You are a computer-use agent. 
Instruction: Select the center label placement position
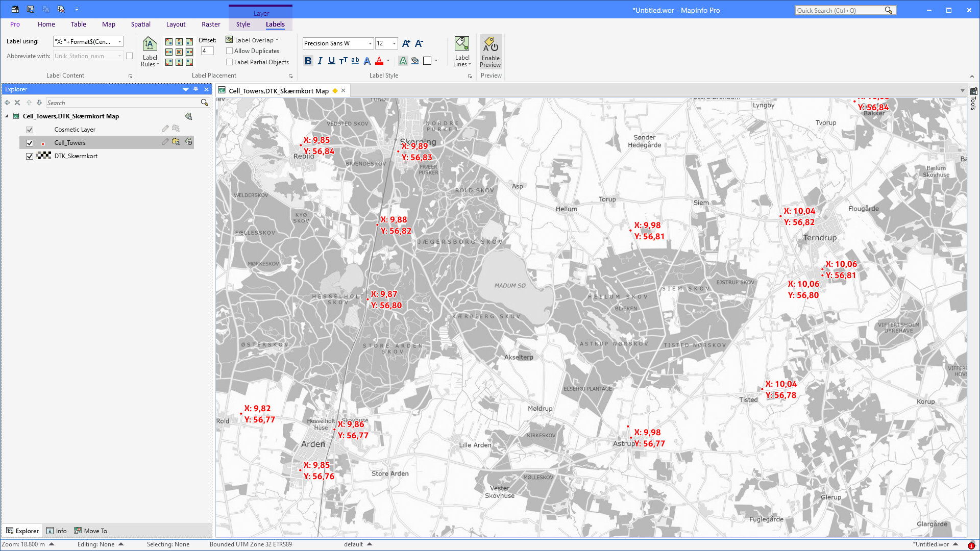click(x=179, y=51)
